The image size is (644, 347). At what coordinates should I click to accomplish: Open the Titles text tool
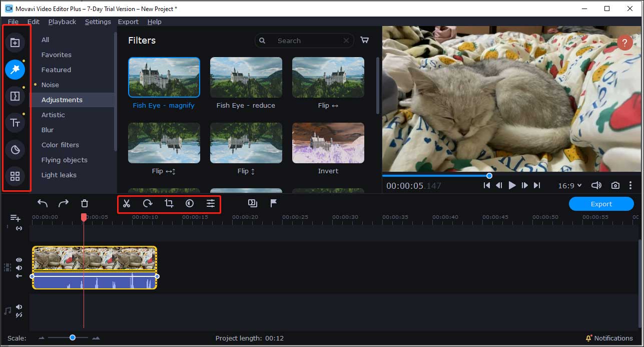[x=15, y=123]
